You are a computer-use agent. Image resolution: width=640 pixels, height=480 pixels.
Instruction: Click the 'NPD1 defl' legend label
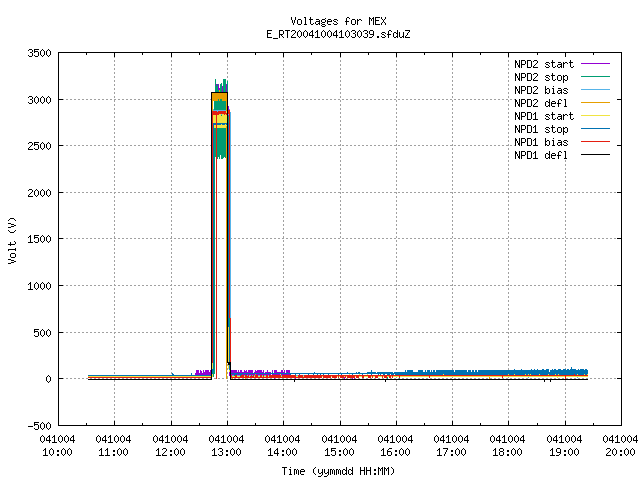[x=541, y=156]
